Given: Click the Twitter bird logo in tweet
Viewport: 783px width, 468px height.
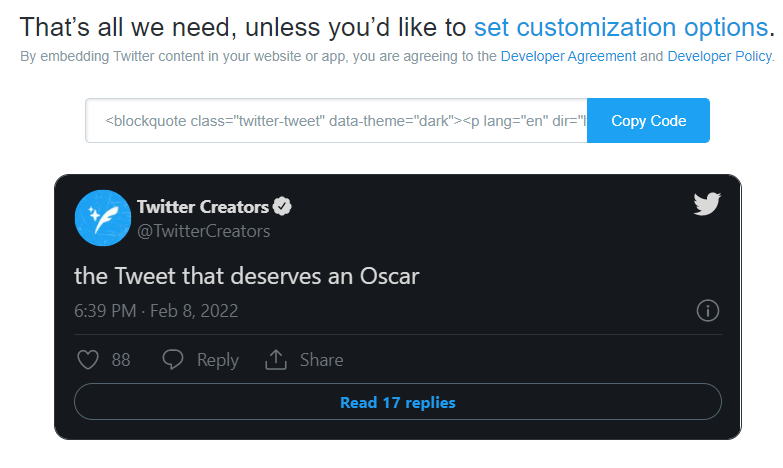Looking at the screenshot, I should 707,204.
